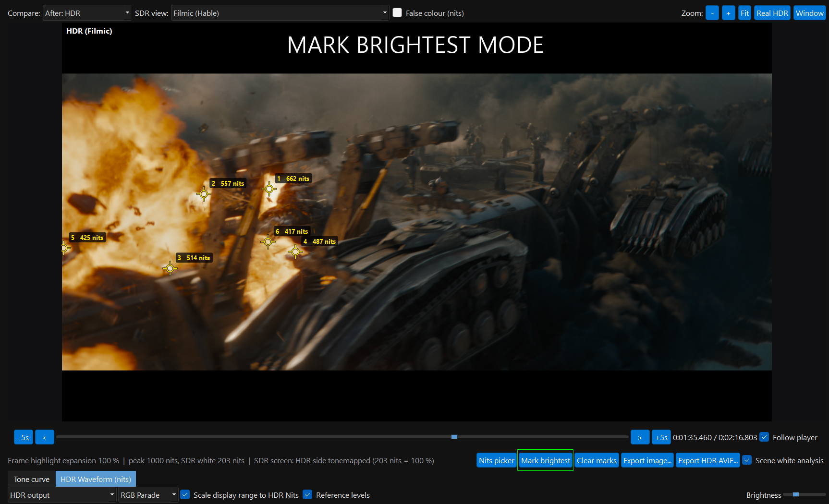829x504 pixels.
Task: Click the Mark brightest button
Action: click(546, 460)
